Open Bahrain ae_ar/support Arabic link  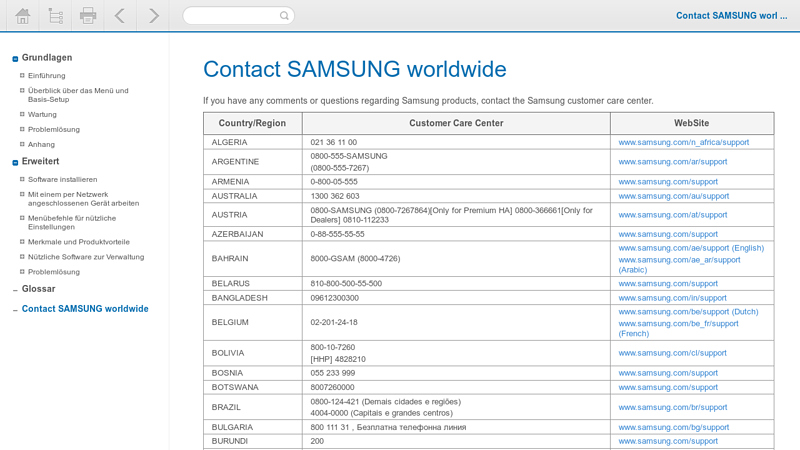679,265
